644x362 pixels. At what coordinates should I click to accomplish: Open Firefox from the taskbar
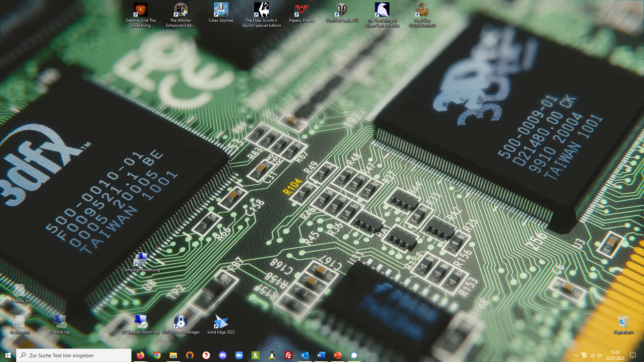[x=141, y=355]
